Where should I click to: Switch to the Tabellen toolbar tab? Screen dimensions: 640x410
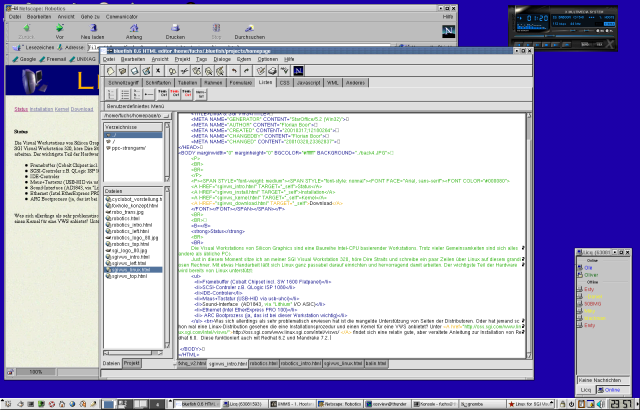coord(187,83)
